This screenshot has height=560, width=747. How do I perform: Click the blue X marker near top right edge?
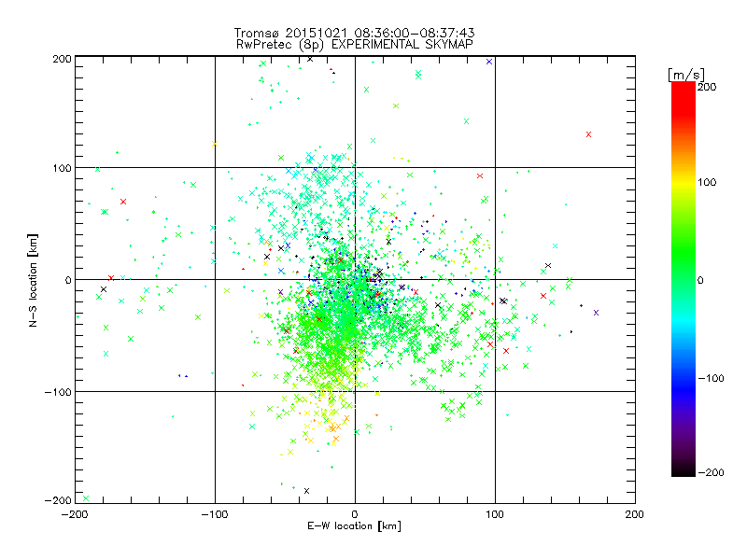coord(488,62)
